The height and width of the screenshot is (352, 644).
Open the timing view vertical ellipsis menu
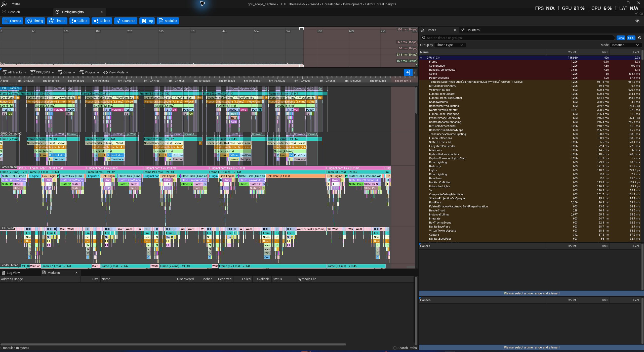point(415,72)
